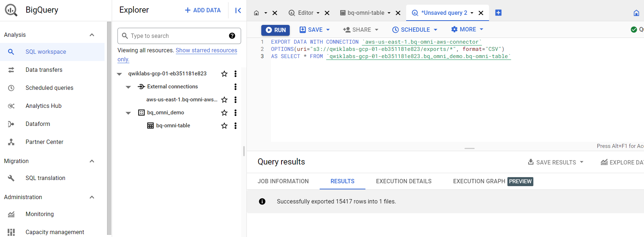Star the bq-omni-table table
The image size is (644, 237).
pyautogui.click(x=224, y=126)
